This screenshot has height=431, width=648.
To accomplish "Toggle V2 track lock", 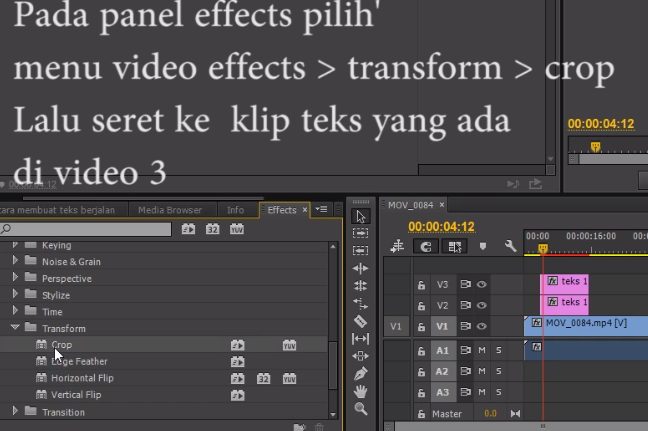I will coord(421,305).
